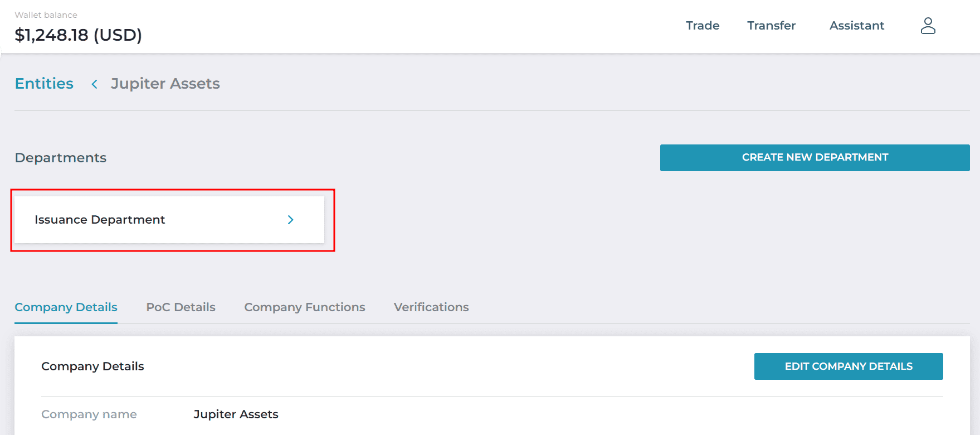980x435 pixels.
Task: Click Edit Company Details button
Action: pos(849,366)
